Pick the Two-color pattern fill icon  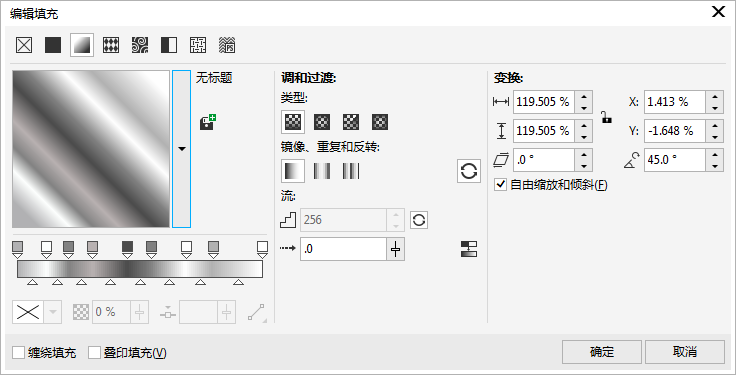coord(169,46)
